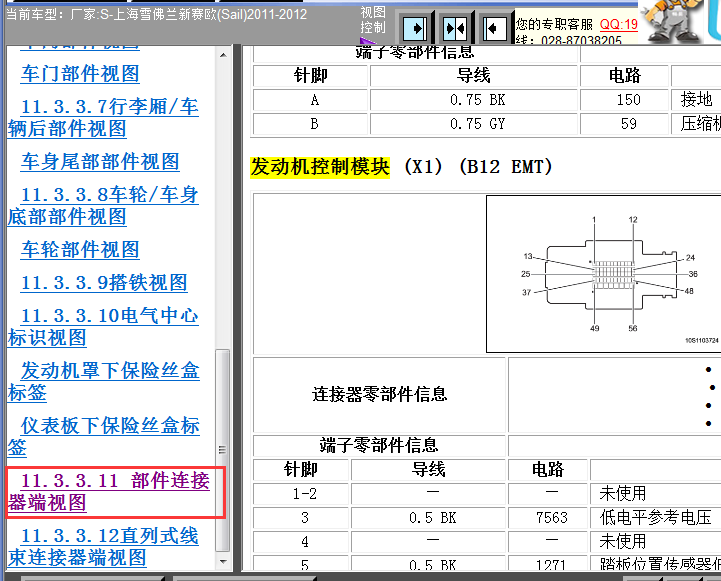
Task: Open 仪表板下保险丝盒标签 link
Action: [103, 437]
